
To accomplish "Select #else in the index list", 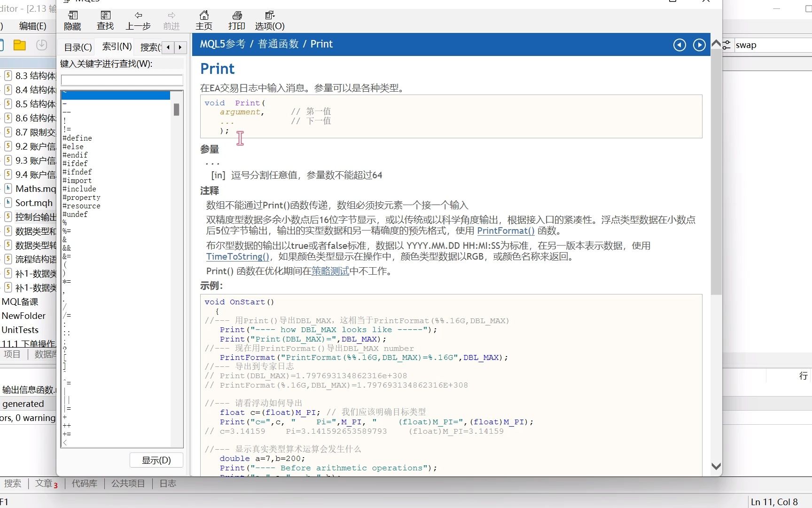I will tap(73, 146).
